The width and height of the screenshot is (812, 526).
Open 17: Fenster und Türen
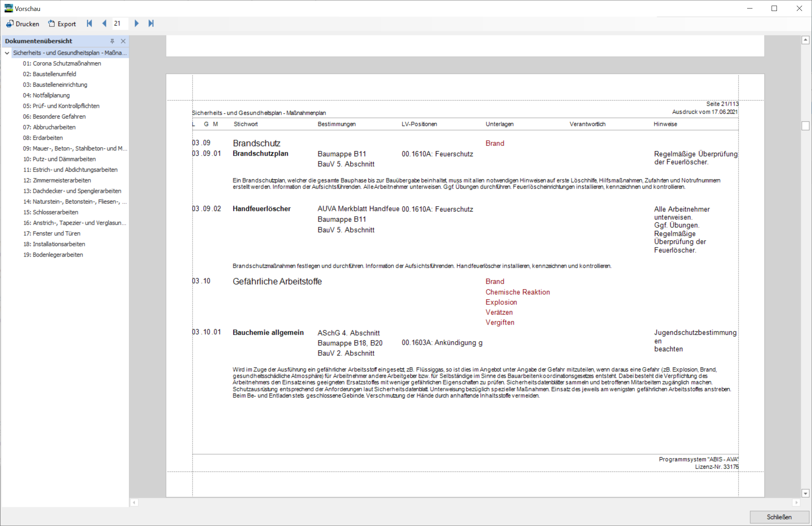[52, 233]
